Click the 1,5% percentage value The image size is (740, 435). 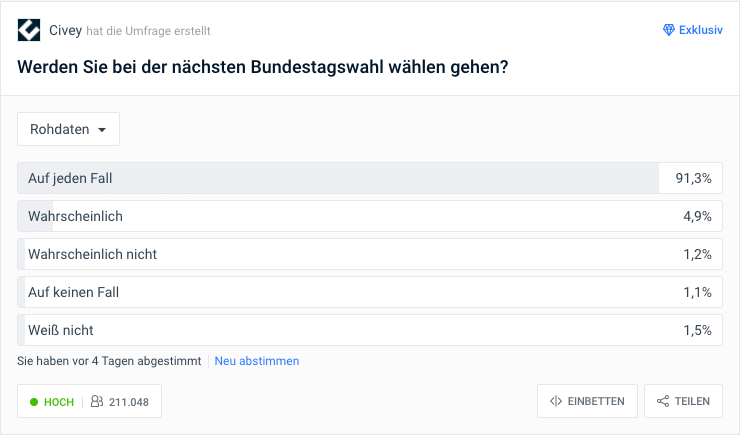pos(698,330)
